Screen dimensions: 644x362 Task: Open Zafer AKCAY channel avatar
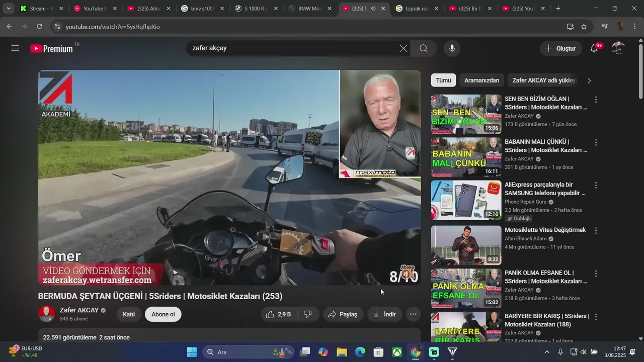pos(47,314)
